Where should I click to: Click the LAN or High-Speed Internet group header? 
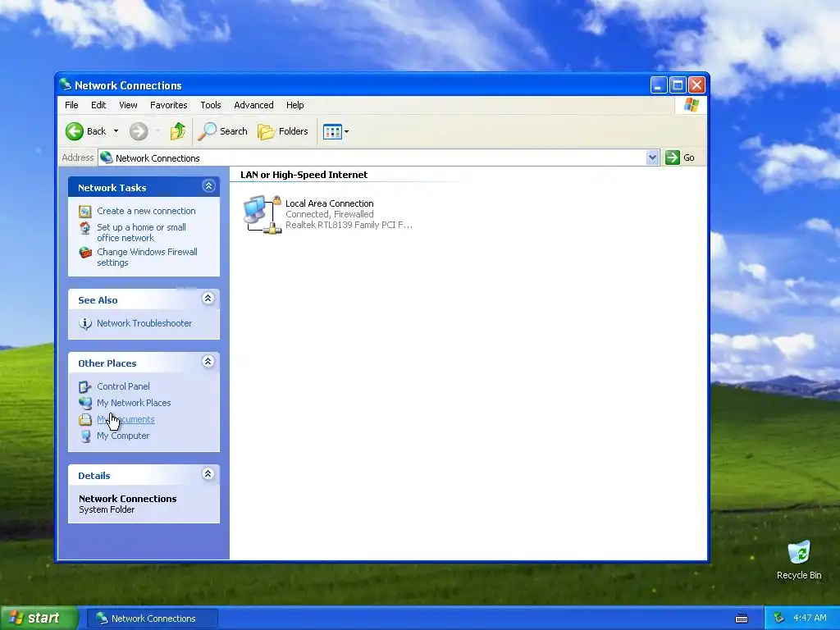pyautogui.click(x=304, y=175)
